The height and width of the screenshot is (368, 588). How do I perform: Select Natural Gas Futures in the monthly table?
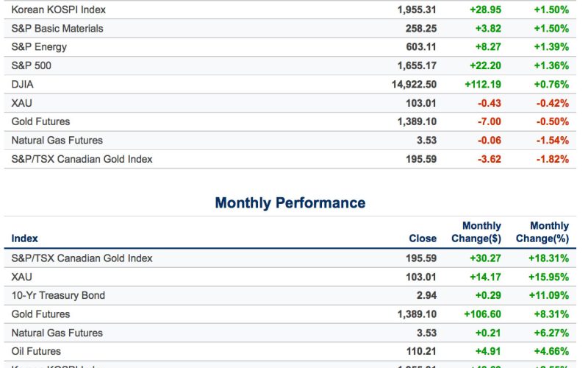tap(57, 333)
